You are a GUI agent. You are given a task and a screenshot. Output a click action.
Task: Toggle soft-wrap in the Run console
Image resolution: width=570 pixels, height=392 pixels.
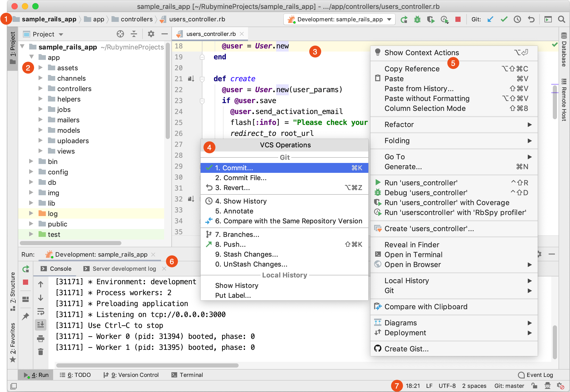click(41, 311)
